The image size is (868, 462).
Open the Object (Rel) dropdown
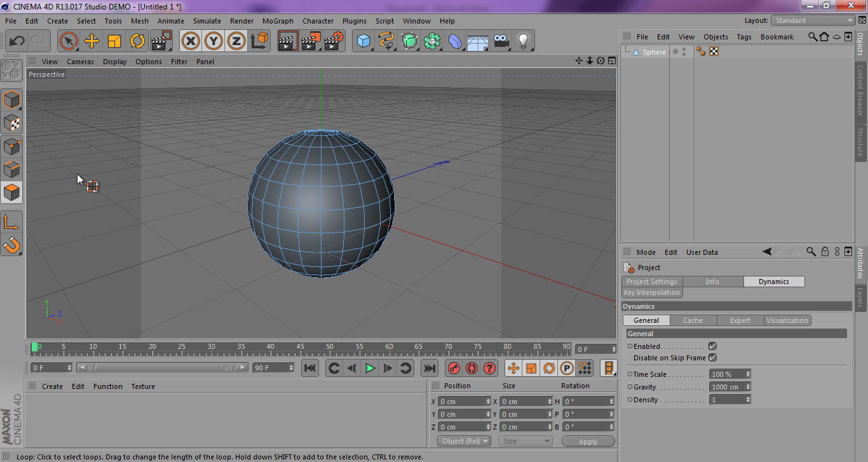point(464,441)
